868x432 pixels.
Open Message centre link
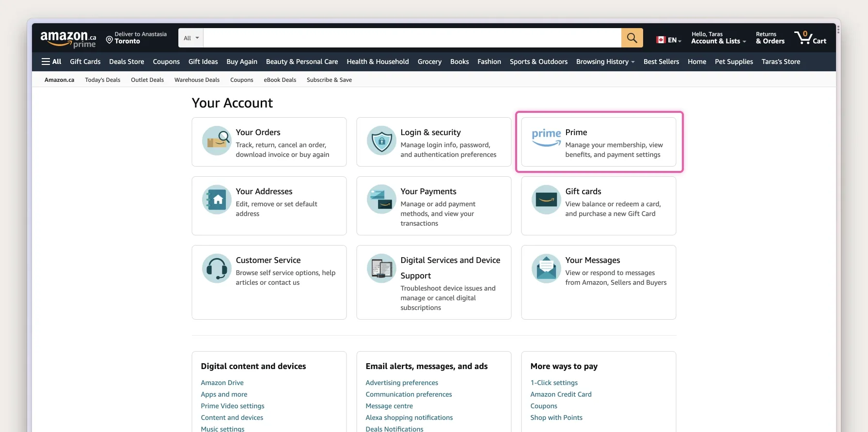(389, 406)
